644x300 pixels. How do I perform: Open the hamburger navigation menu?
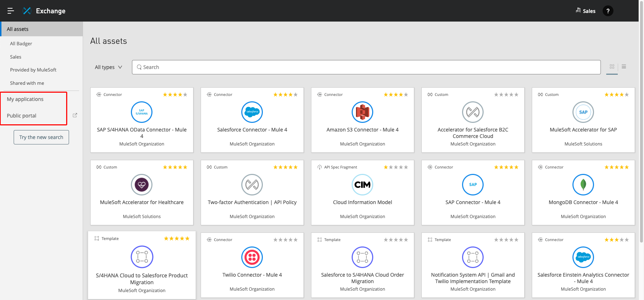point(11,11)
